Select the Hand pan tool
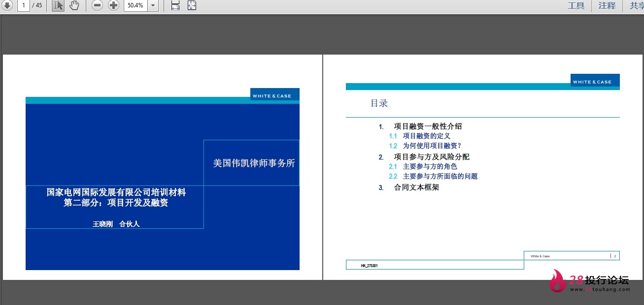Viewport: 644px width, 305px height. coord(74,5)
